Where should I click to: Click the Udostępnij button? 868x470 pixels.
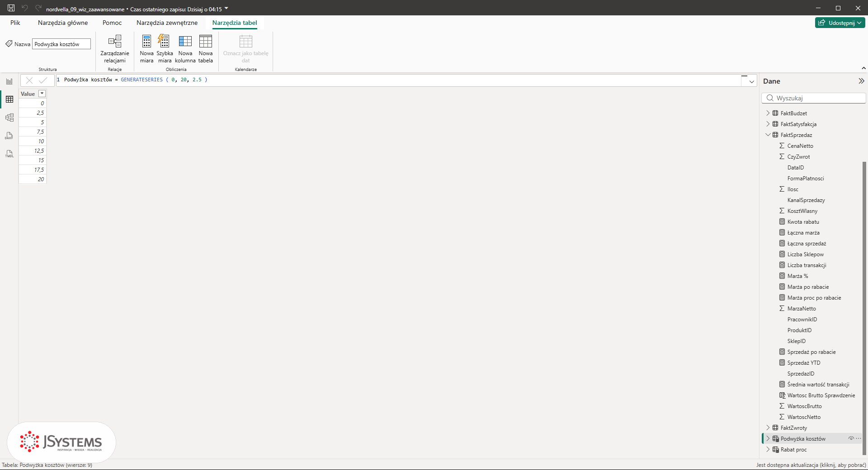point(840,23)
